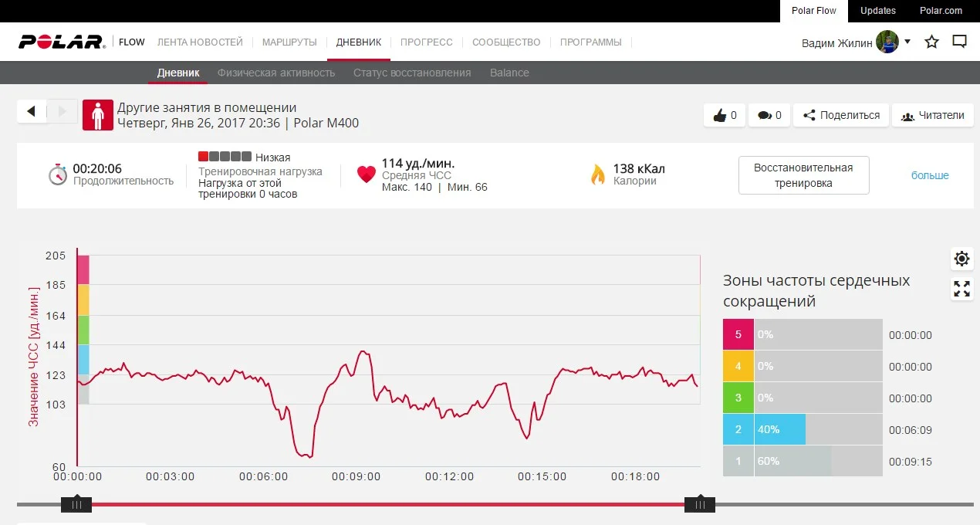Open notifications message icon in header
The height and width of the screenshot is (525, 980).
[x=959, y=42]
